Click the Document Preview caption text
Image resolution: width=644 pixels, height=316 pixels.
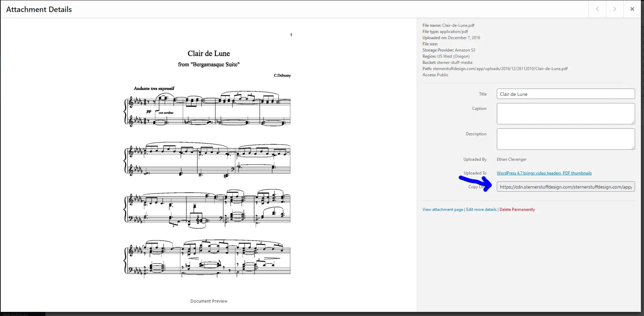[209, 301]
